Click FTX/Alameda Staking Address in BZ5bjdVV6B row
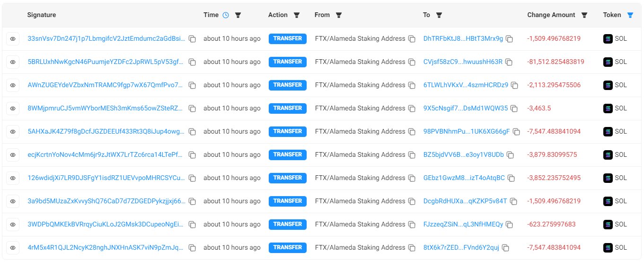The height and width of the screenshot is (262, 644). (x=360, y=155)
